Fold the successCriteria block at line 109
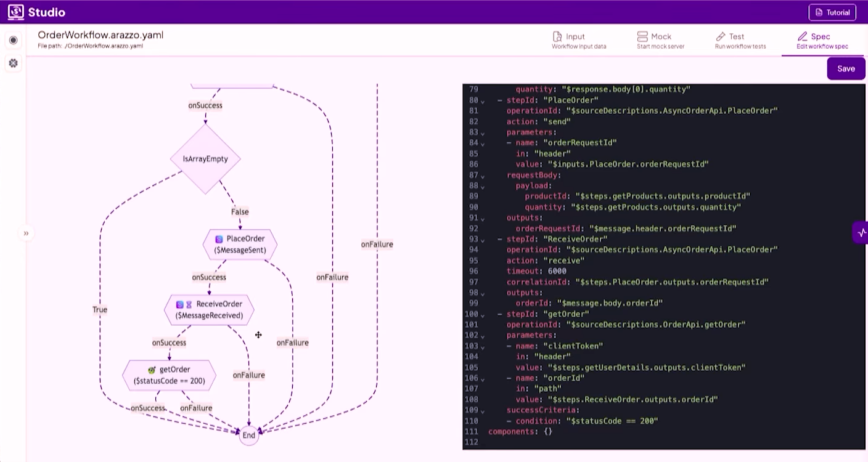The image size is (868, 462). [x=483, y=411]
